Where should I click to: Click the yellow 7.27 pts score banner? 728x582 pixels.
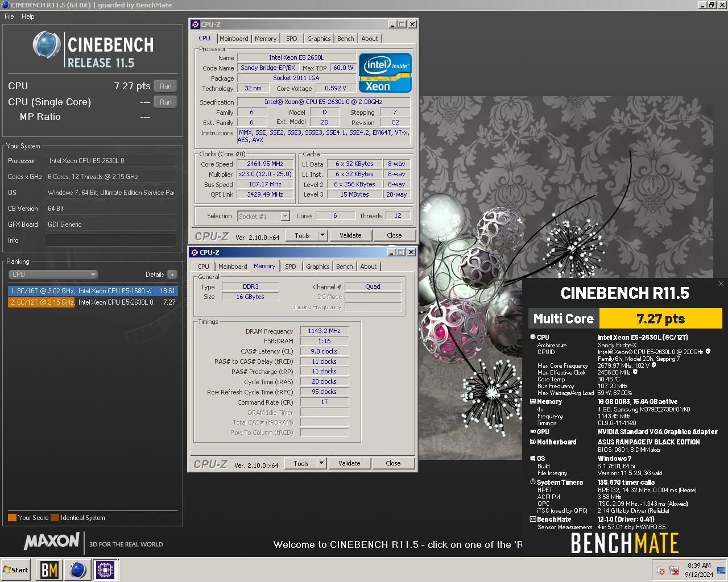[661, 318]
